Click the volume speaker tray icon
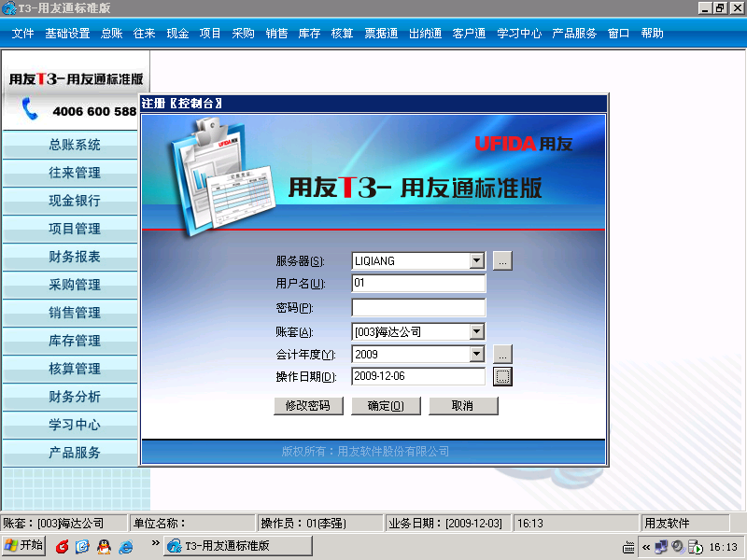This screenshot has width=747, height=560. pos(678,547)
